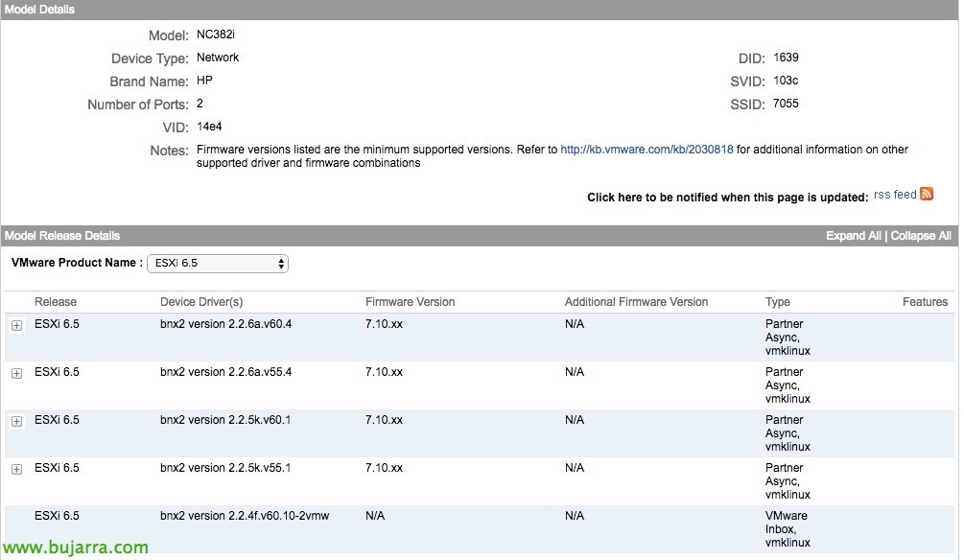Click the Type column header

click(x=778, y=302)
